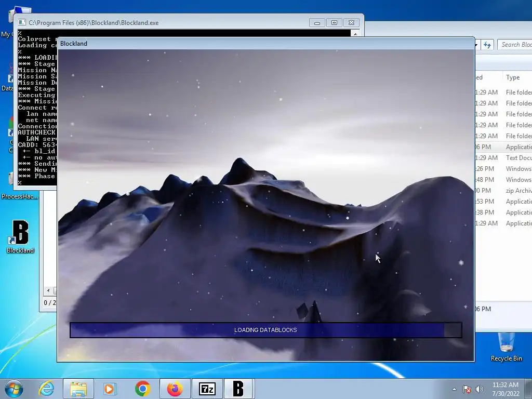Open Action Center flag icon
Viewport: 532px width, 399px height.
tap(467, 389)
